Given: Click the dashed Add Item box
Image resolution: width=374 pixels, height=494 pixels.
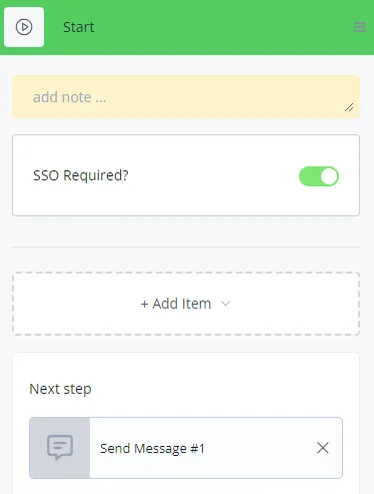Looking at the screenshot, I should (x=186, y=304).
